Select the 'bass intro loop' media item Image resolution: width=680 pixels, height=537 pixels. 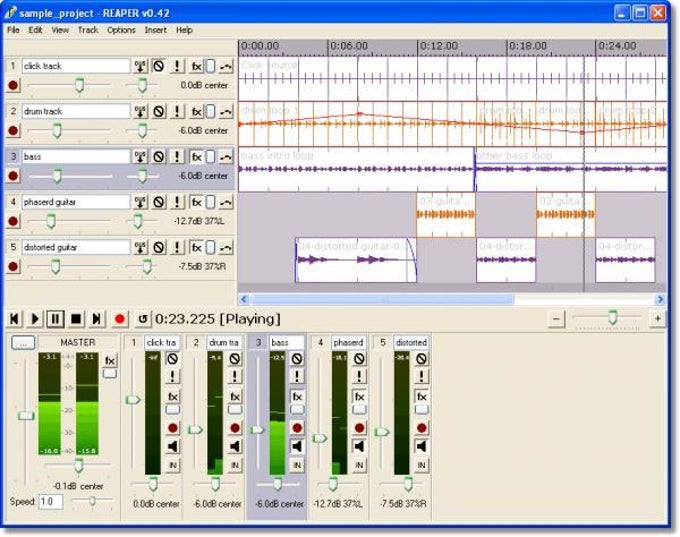pos(356,170)
